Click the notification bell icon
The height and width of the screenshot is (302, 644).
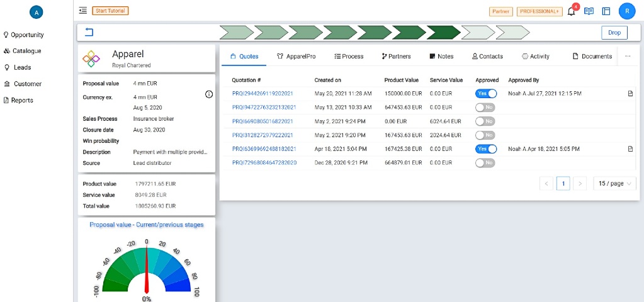pyautogui.click(x=571, y=11)
